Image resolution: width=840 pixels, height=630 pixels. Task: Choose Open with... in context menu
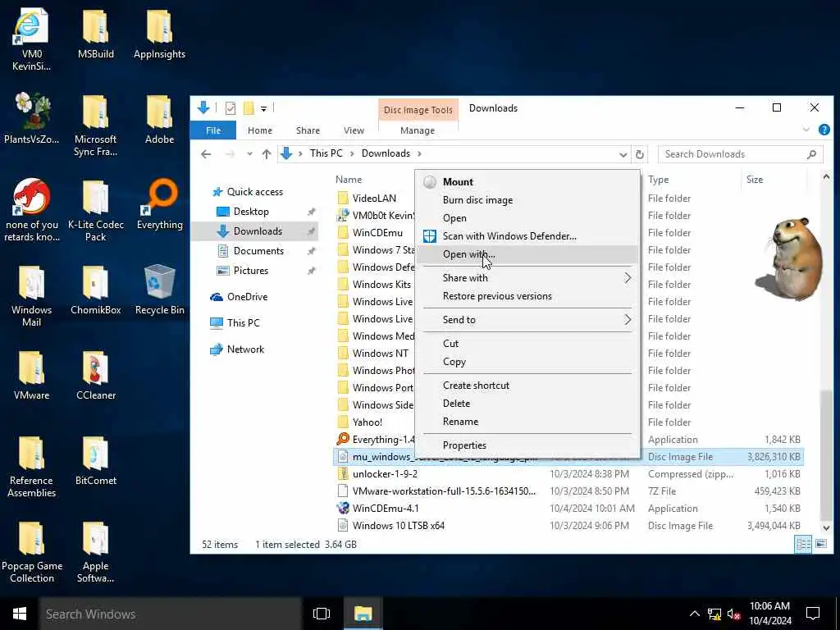click(527, 254)
